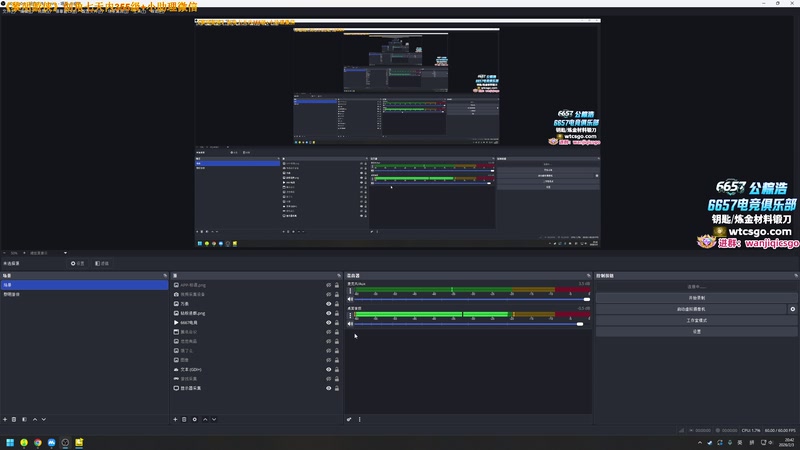Pop out the sources dock via its header icon
The image size is (800, 450).
(339, 276)
